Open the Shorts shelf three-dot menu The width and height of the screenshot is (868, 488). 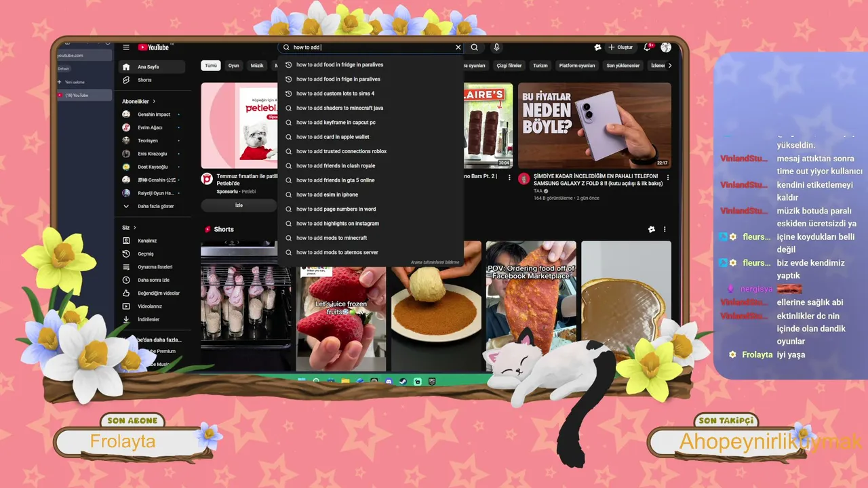(x=665, y=230)
